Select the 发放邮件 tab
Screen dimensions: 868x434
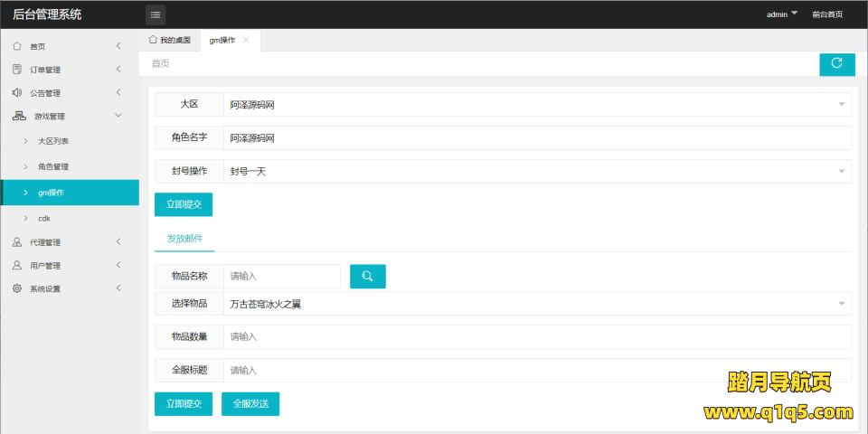(184, 239)
